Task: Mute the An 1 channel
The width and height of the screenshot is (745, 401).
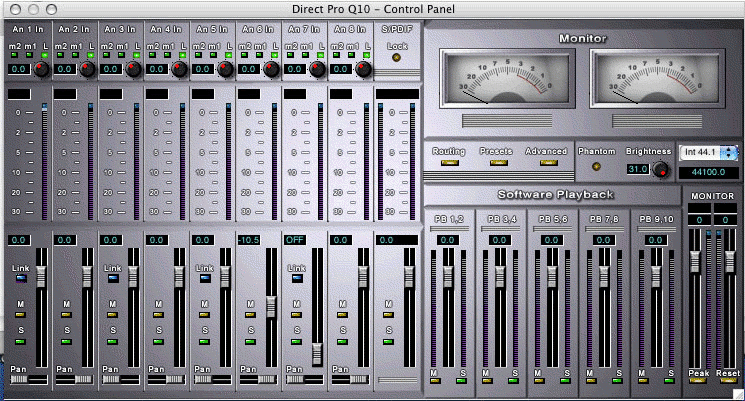Action: point(20,314)
